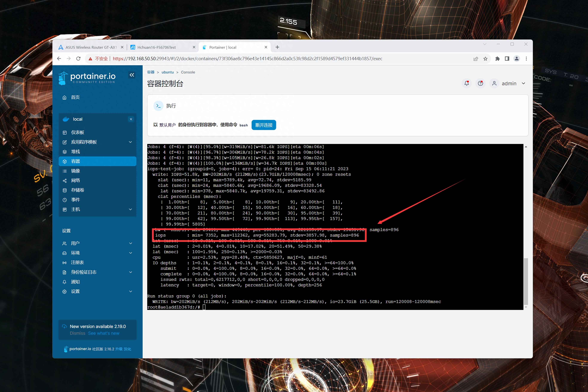Image resolution: width=588 pixels, height=392 pixels.
Task: Open the 首页 home icon in sidebar
Action: coord(65,98)
